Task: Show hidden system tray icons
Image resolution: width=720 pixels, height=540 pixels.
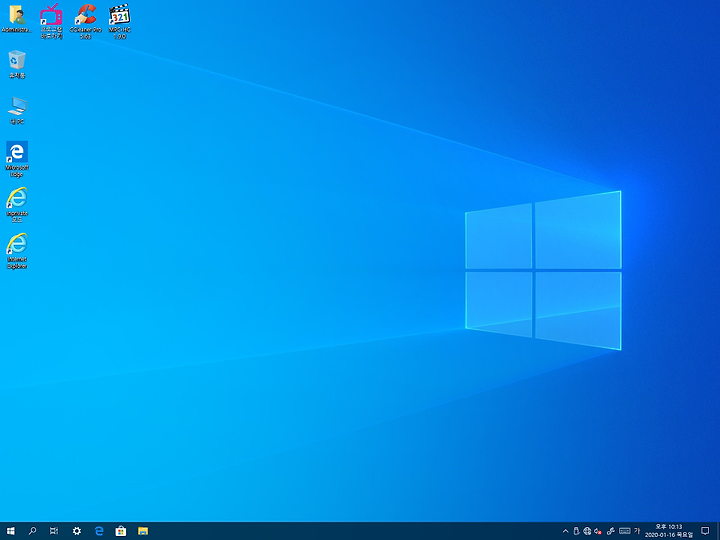Action: coord(565,531)
